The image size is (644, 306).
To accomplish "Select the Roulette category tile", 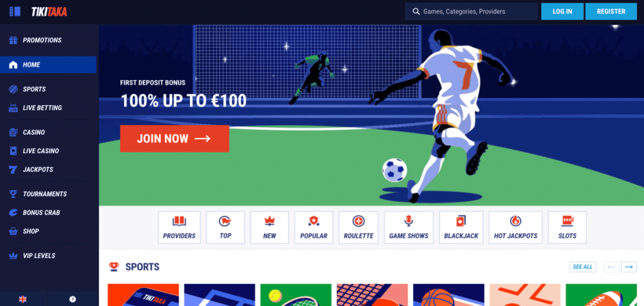I will (358, 227).
